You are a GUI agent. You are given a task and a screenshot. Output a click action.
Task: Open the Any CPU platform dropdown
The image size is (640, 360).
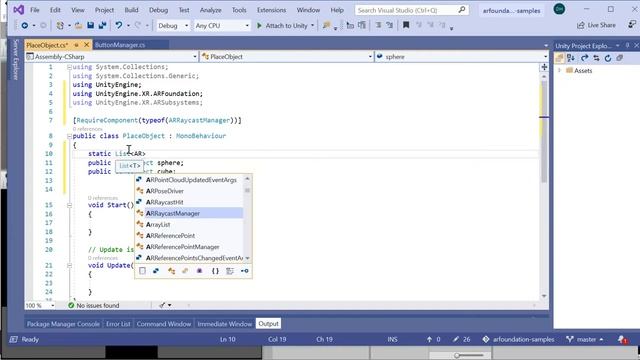222,25
